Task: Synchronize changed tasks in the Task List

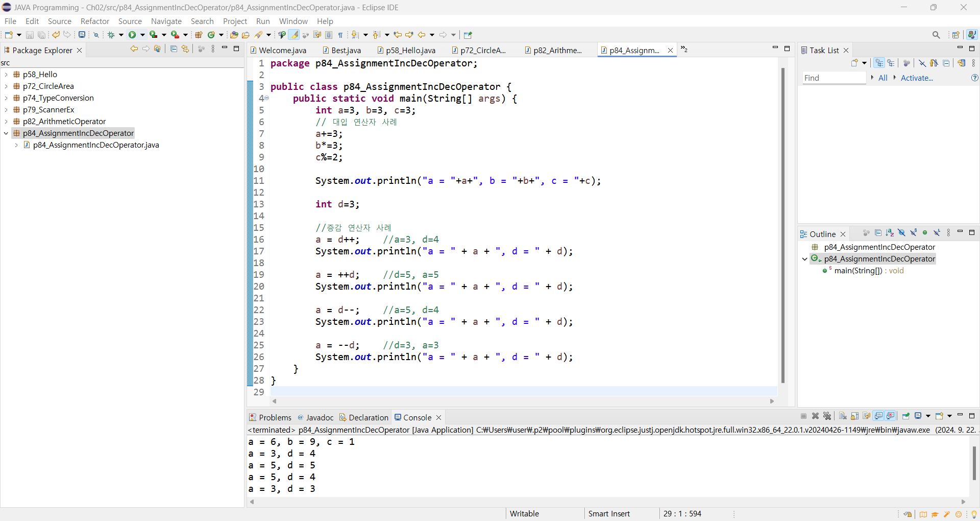Action: [x=962, y=63]
